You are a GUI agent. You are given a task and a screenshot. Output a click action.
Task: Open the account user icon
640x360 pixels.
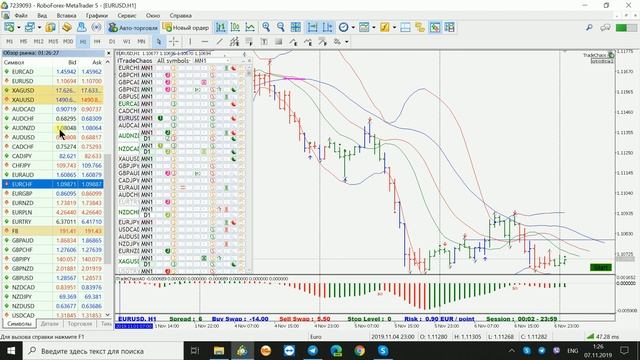[x=82, y=27]
